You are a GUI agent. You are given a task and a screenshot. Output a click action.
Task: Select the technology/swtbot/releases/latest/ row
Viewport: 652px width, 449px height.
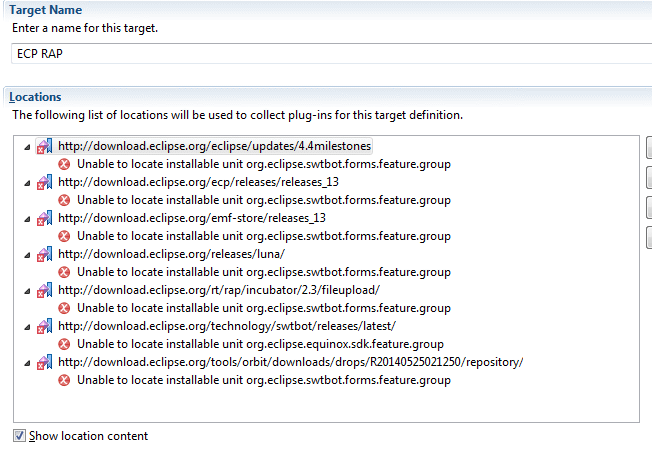click(x=227, y=326)
